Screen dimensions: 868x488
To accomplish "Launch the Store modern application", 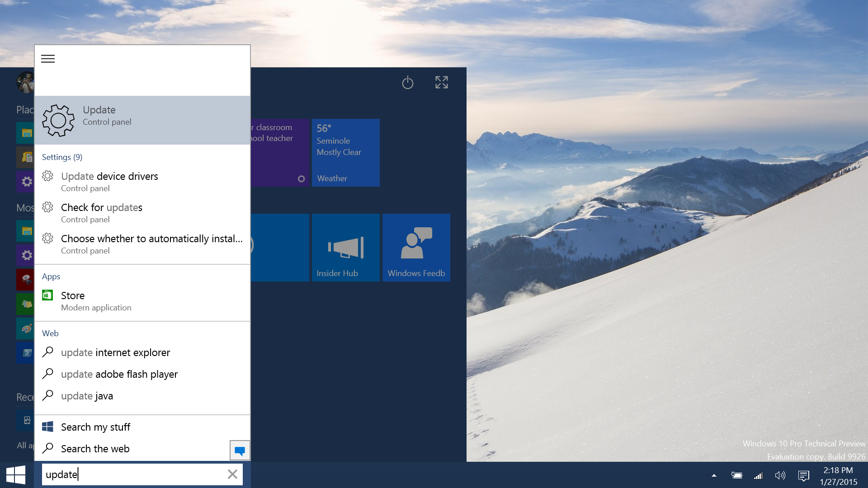I will [142, 301].
